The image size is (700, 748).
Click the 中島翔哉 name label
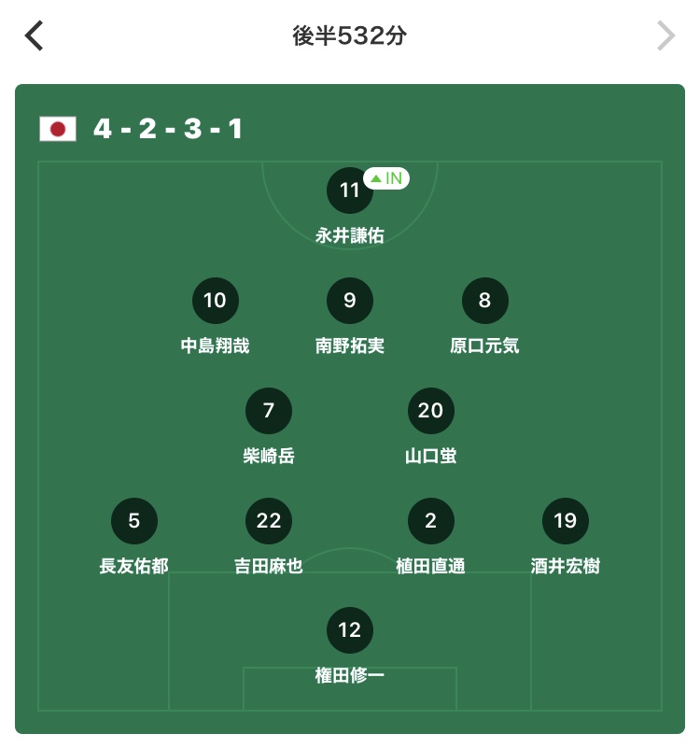point(215,346)
